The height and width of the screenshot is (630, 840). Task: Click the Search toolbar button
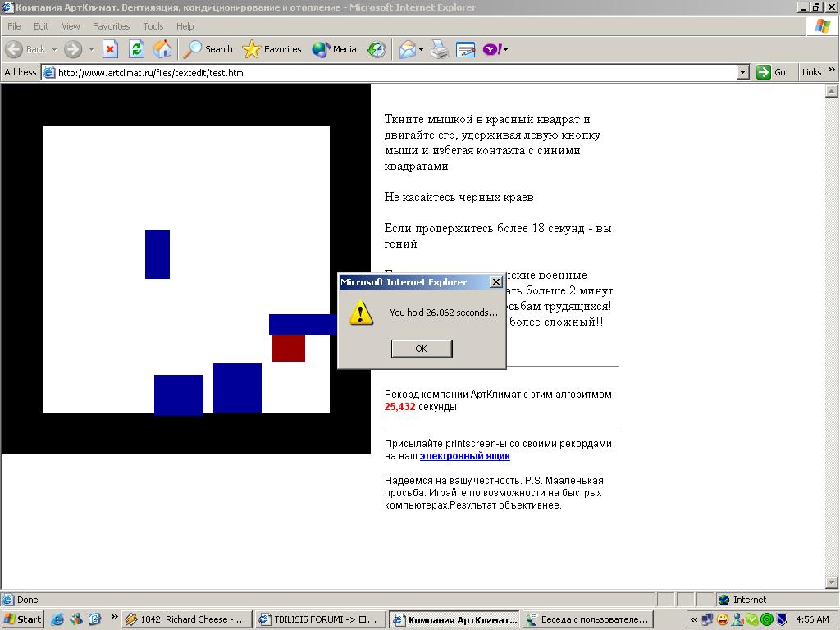click(x=208, y=49)
